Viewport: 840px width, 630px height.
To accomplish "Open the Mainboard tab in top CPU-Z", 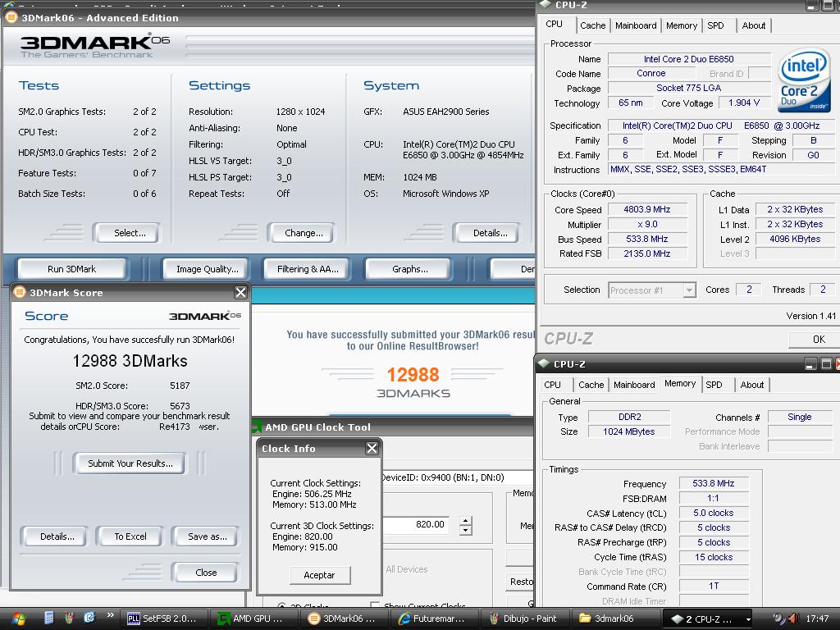I will (x=636, y=25).
